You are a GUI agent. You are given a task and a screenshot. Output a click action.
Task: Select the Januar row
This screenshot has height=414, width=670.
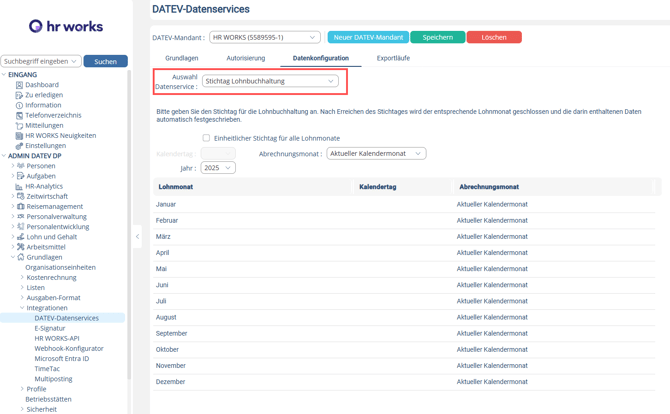tap(404, 204)
